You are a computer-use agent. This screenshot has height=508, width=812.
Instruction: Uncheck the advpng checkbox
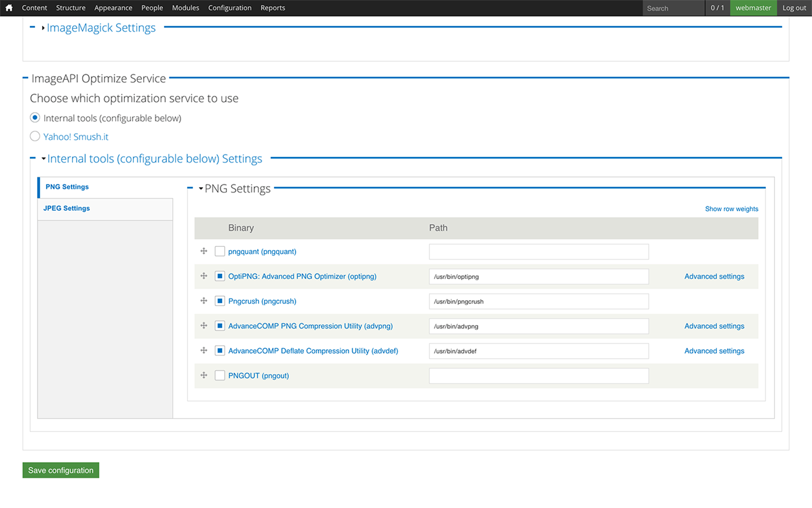220,326
